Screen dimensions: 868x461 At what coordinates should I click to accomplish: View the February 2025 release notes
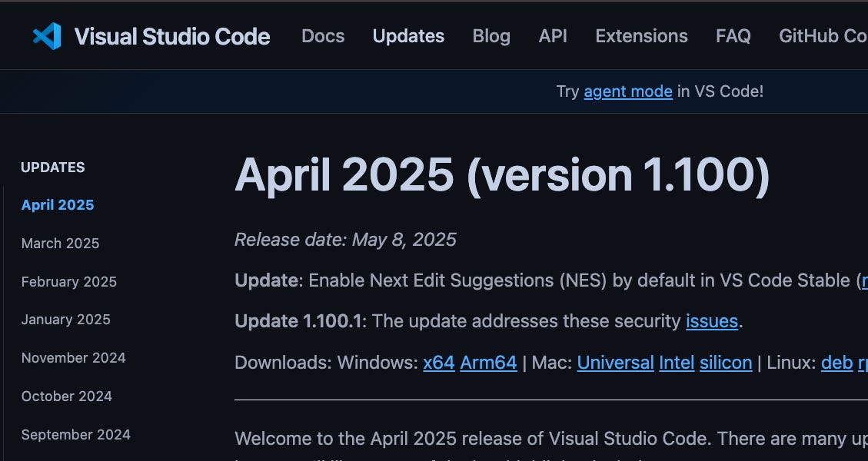68,281
